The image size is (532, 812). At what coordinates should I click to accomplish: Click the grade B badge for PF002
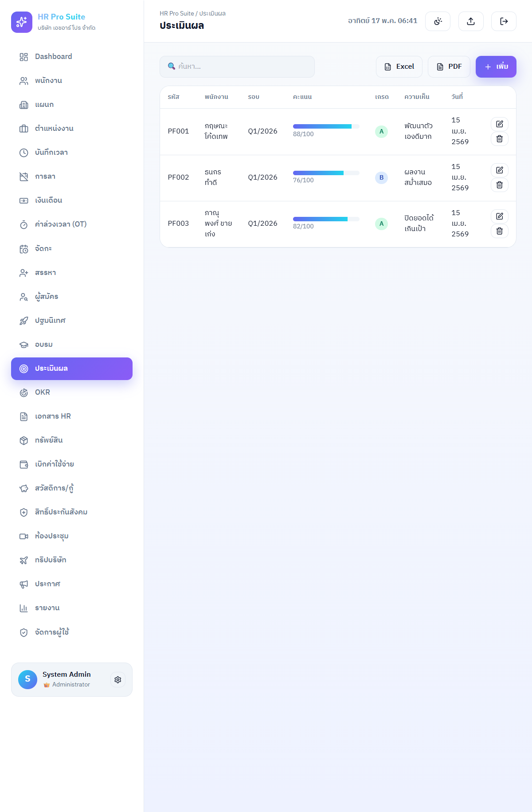click(x=381, y=178)
